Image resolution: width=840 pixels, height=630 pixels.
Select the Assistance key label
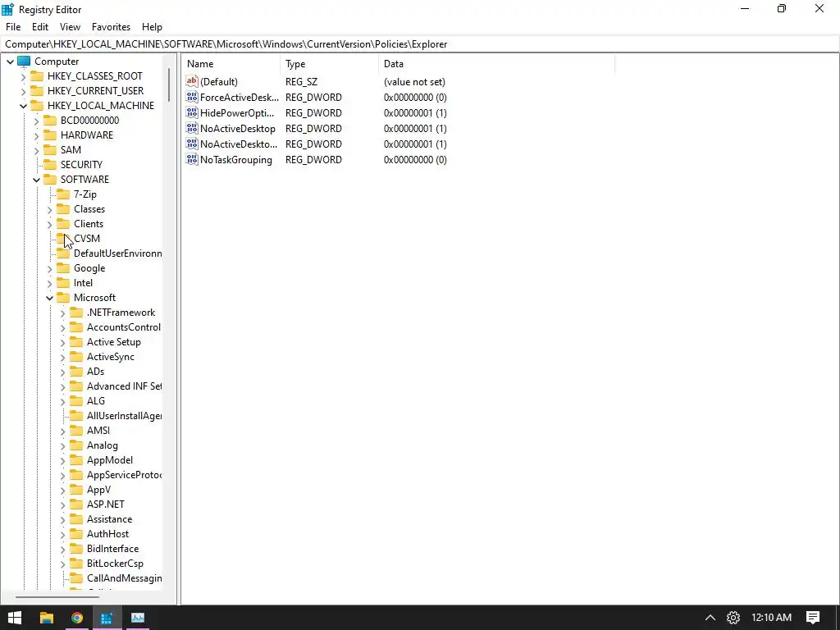click(109, 519)
